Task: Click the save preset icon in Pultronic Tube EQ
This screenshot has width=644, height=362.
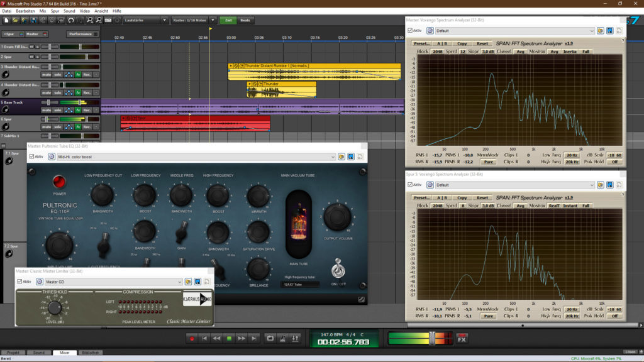Action: click(351, 156)
